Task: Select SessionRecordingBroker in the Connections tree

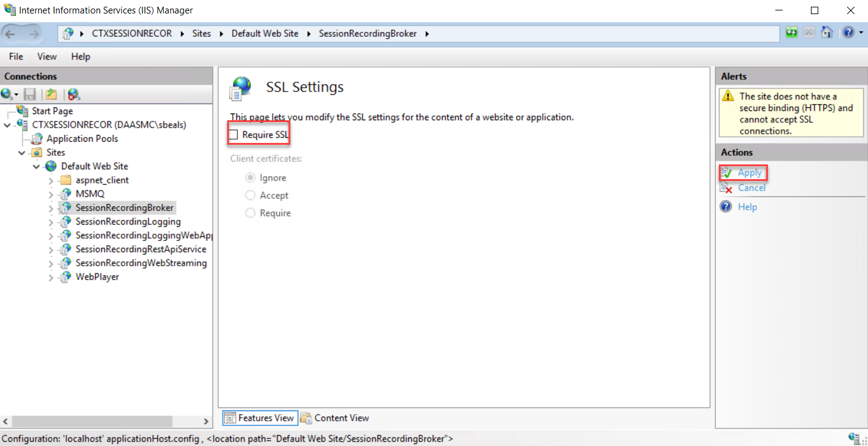Action: [125, 208]
